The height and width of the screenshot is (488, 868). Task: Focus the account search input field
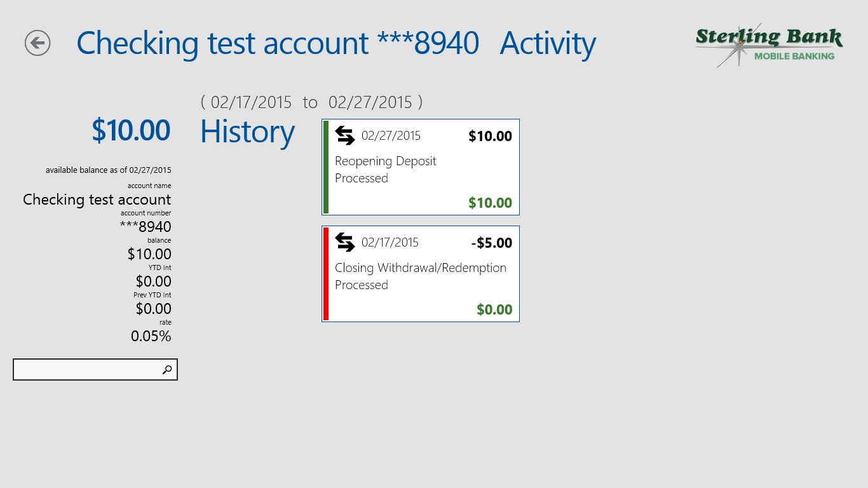86,370
